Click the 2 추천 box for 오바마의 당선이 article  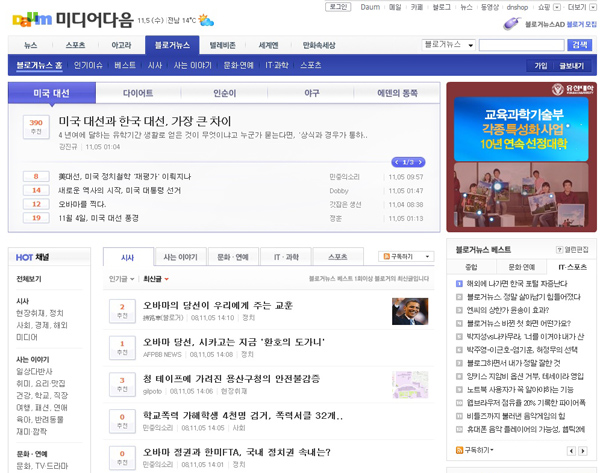[122, 311]
